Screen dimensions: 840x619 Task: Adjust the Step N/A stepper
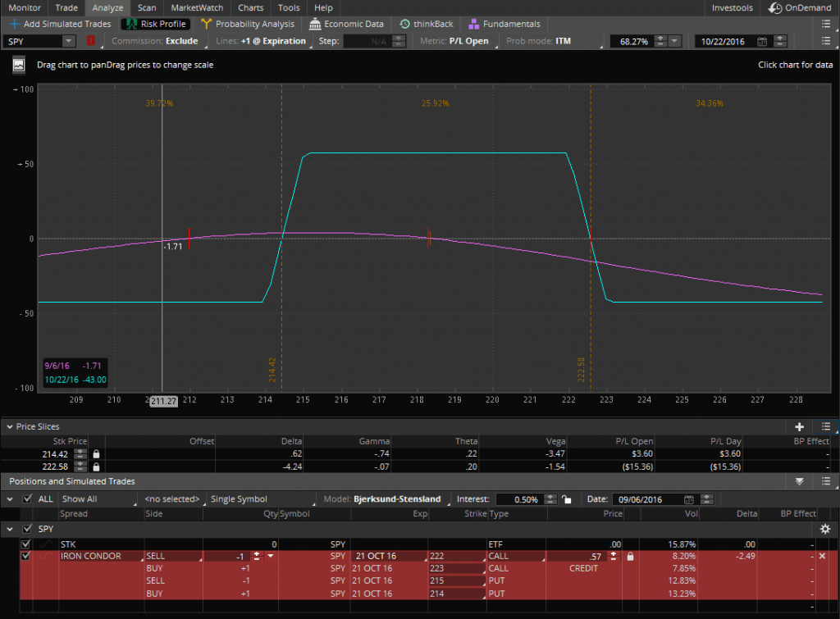click(399, 41)
